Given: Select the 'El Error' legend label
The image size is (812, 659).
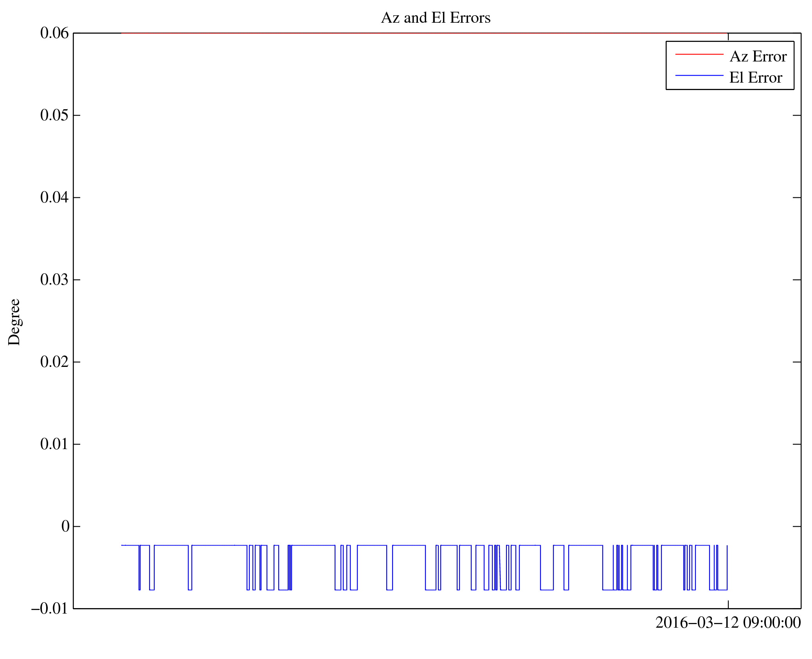Looking at the screenshot, I should pyautogui.click(x=755, y=78).
